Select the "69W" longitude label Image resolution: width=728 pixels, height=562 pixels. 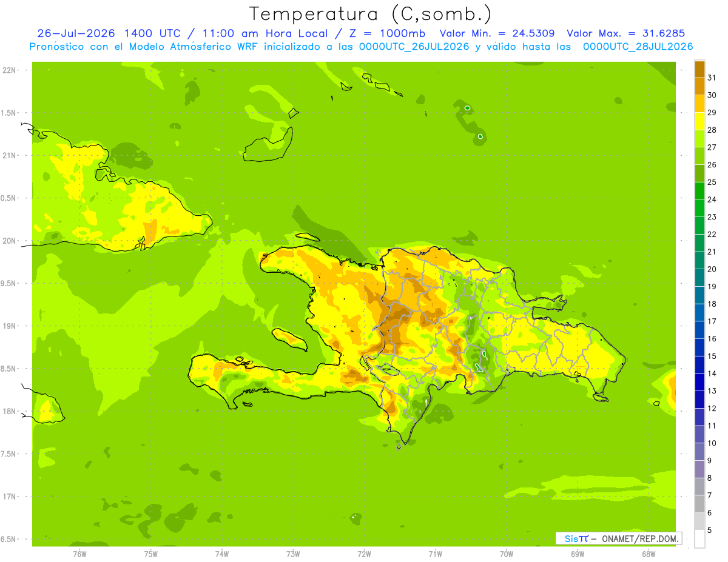(577, 554)
